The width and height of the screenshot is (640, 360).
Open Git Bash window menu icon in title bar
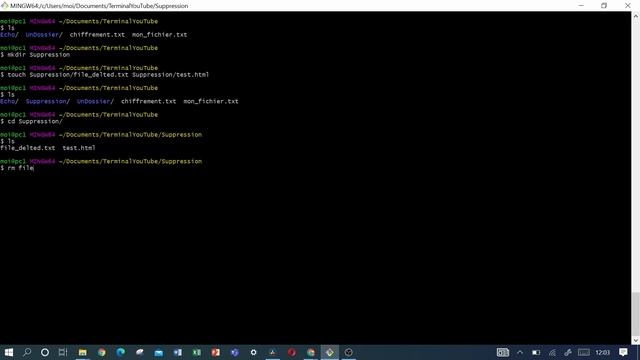4,5
